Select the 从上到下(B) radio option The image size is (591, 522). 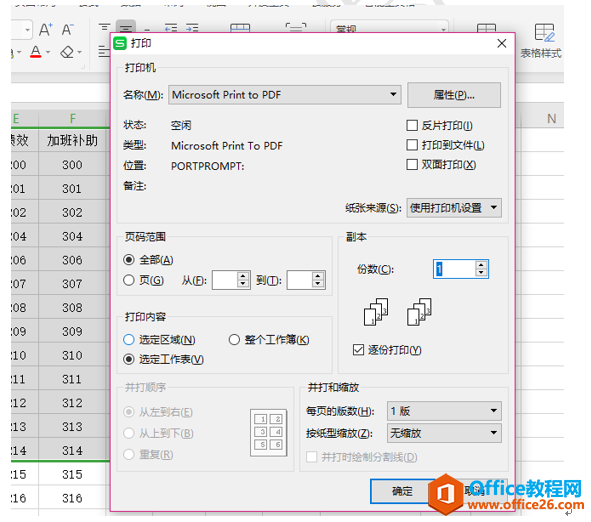[x=129, y=433]
